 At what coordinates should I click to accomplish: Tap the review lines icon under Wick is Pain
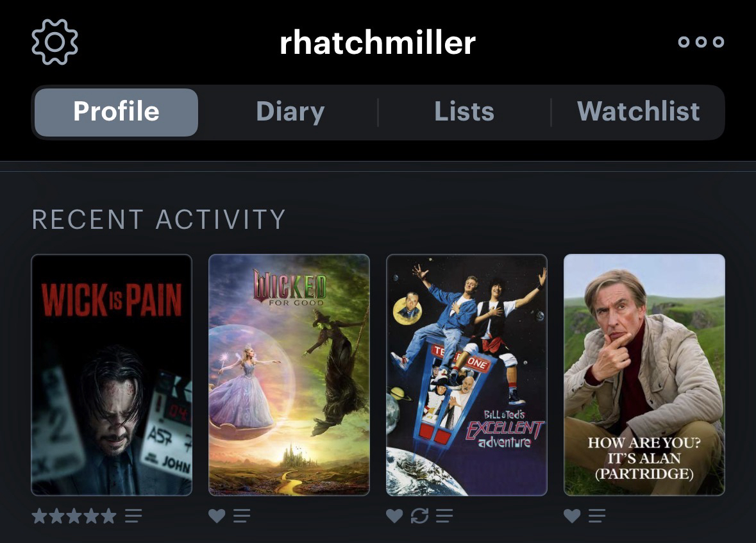point(133,515)
